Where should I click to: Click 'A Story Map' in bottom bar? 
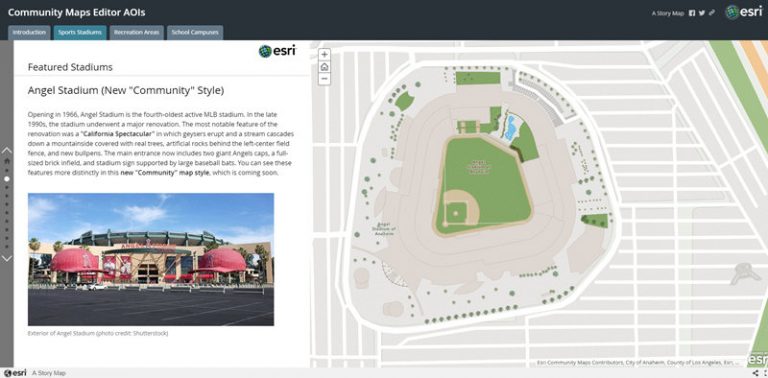(48, 373)
